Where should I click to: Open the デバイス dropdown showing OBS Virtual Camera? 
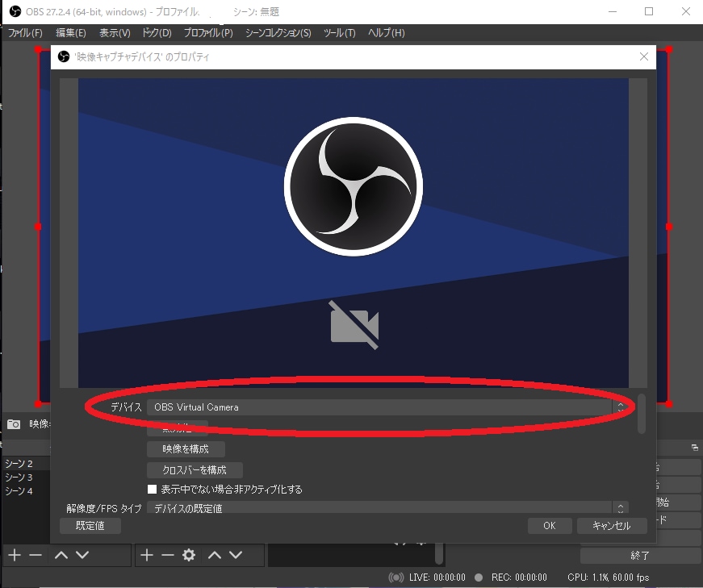tap(387, 407)
